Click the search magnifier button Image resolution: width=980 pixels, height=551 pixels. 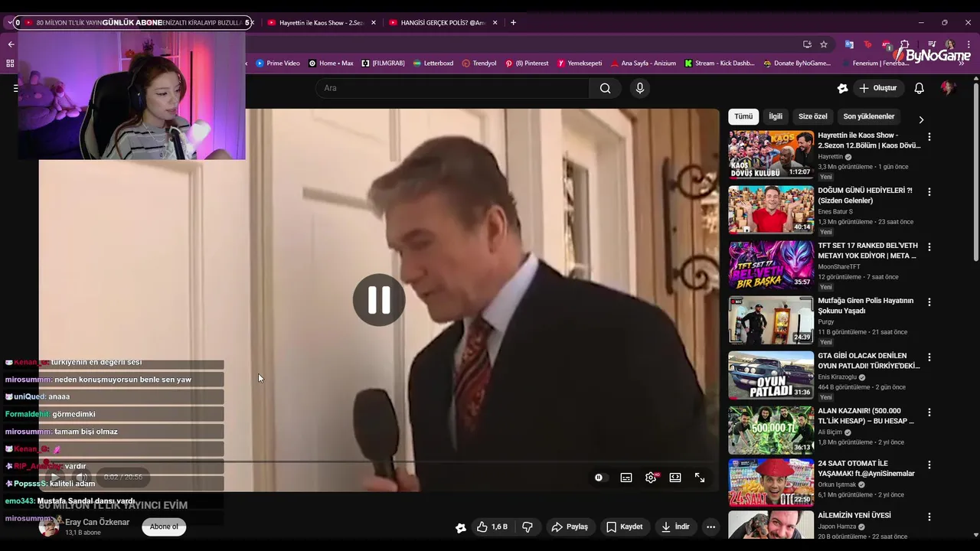click(605, 88)
